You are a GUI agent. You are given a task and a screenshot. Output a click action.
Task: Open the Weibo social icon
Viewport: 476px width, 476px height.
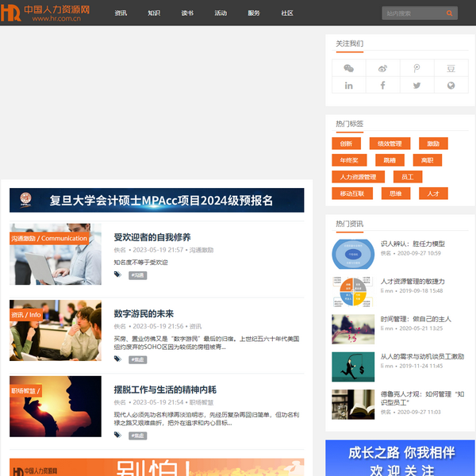pyautogui.click(x=382, y=68)
